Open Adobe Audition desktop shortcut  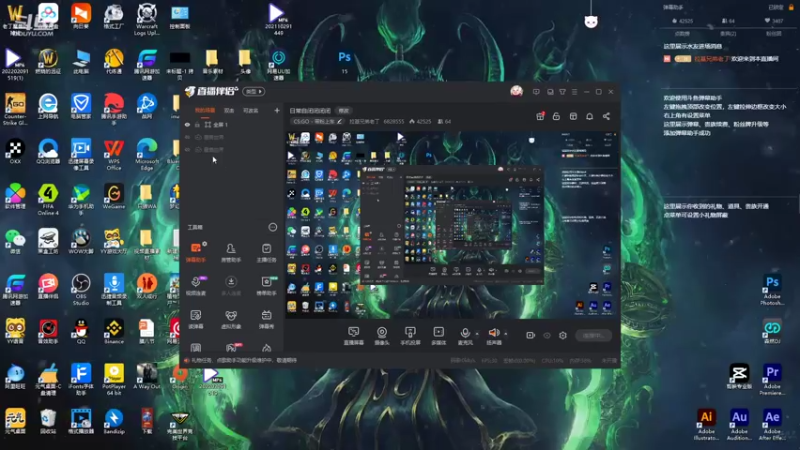[x=739, y=424]
